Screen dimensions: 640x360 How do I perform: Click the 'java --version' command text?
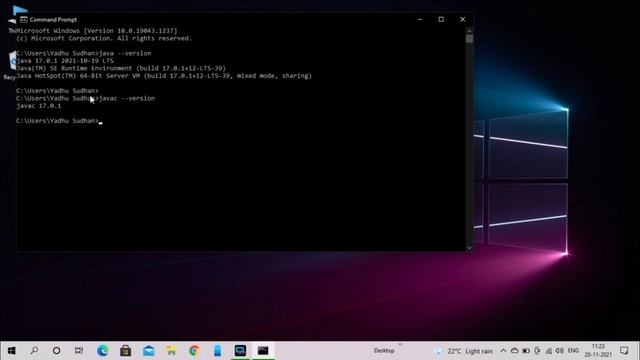[125, 53]
